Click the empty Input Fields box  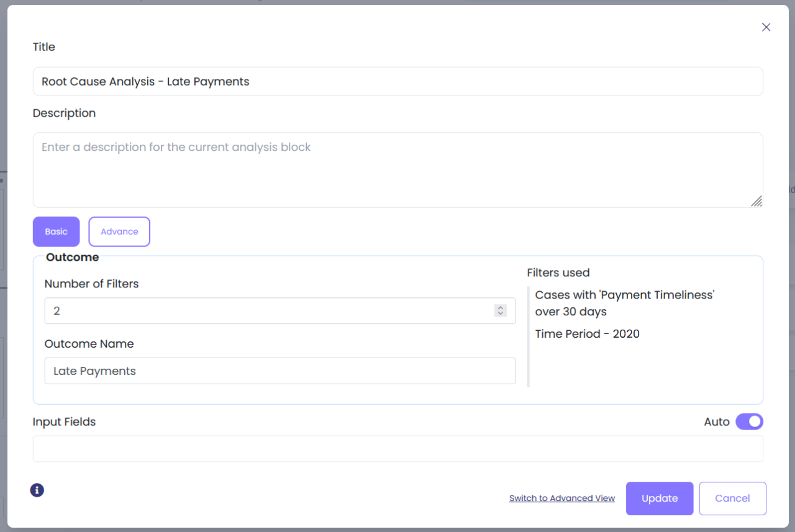click(397, 449)
